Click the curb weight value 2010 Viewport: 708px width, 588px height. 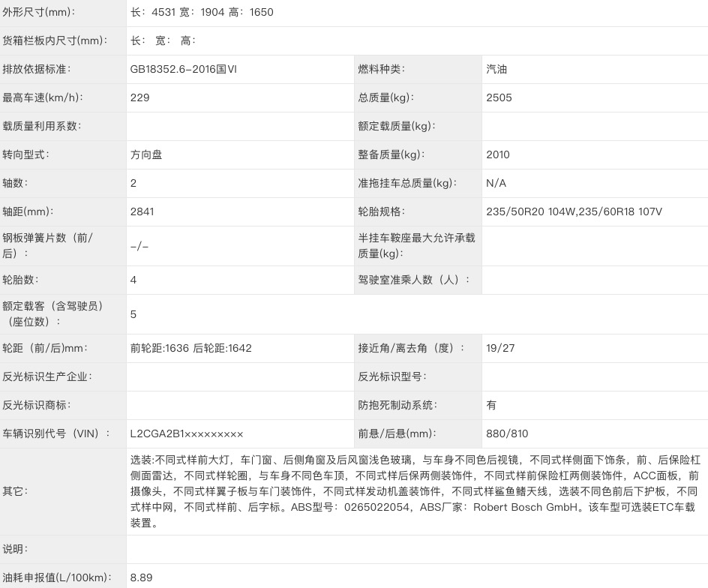(x=497, y=154)
